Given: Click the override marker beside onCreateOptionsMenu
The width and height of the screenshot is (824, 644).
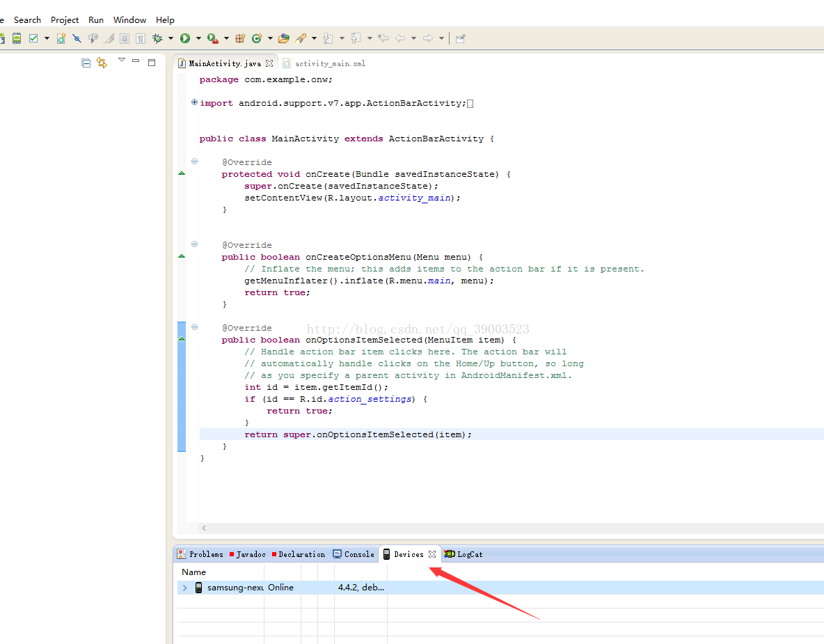Looking at the screenshot, I should click(x=182, y=256).
